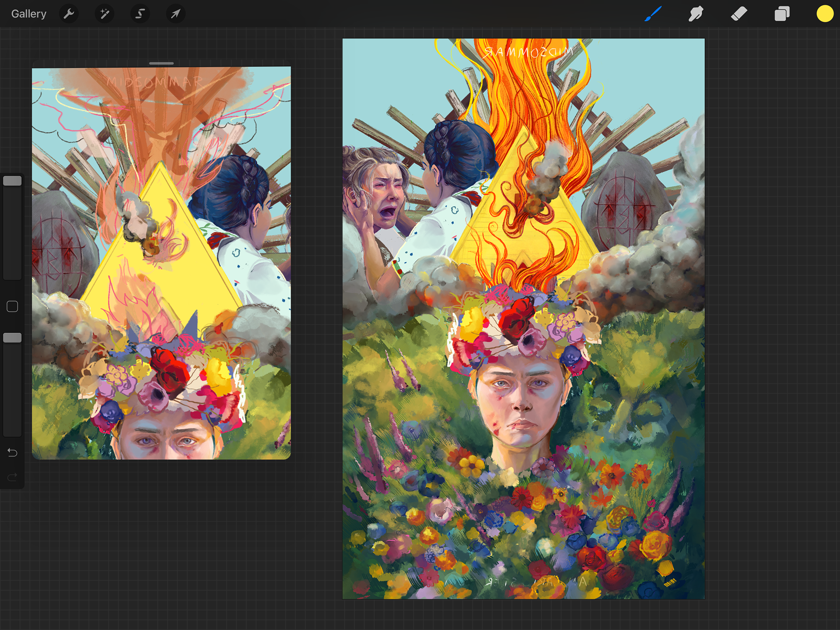The height and width of the screenshot is (630, 840).
Task: Select the Smudge tool
Action: pyautogui.click(x=696, y=14)
